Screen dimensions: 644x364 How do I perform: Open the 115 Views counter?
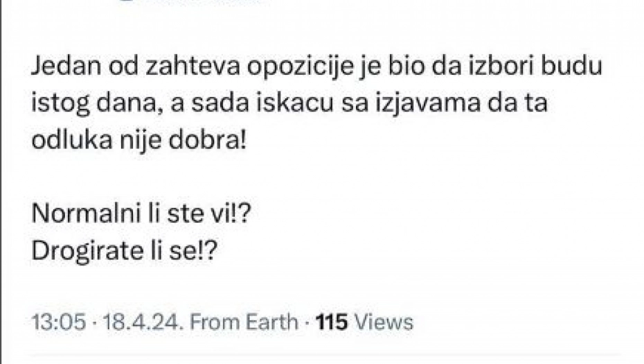(364, 322)
